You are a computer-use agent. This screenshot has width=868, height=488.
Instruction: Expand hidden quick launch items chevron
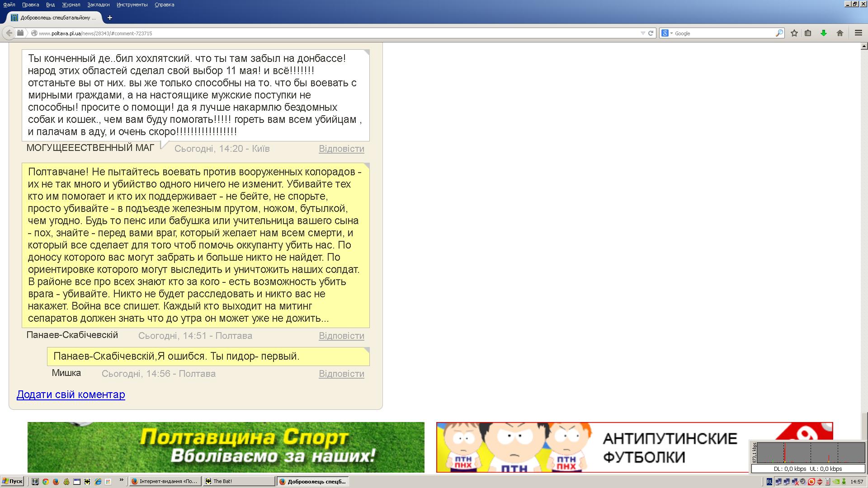121,480
